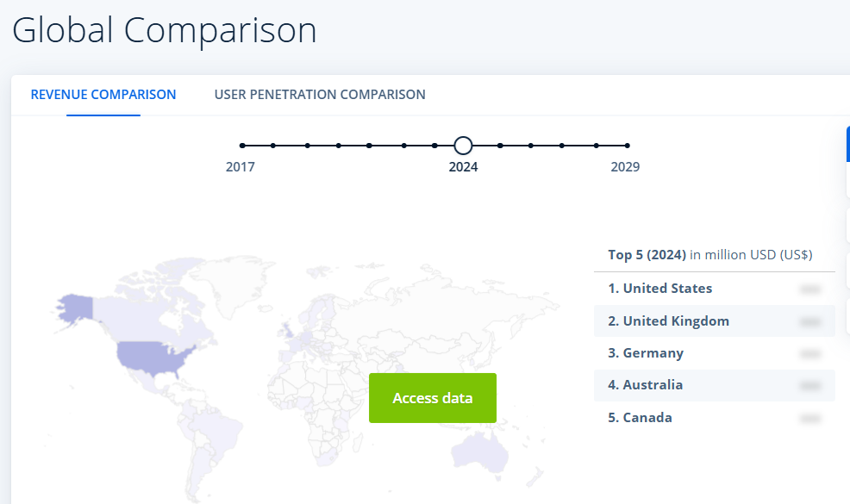Image resolution: width=850 pixels, height=504 pixels.
Task: Choose United Kingdom in the Top 5 list
Action: [676, 321]
